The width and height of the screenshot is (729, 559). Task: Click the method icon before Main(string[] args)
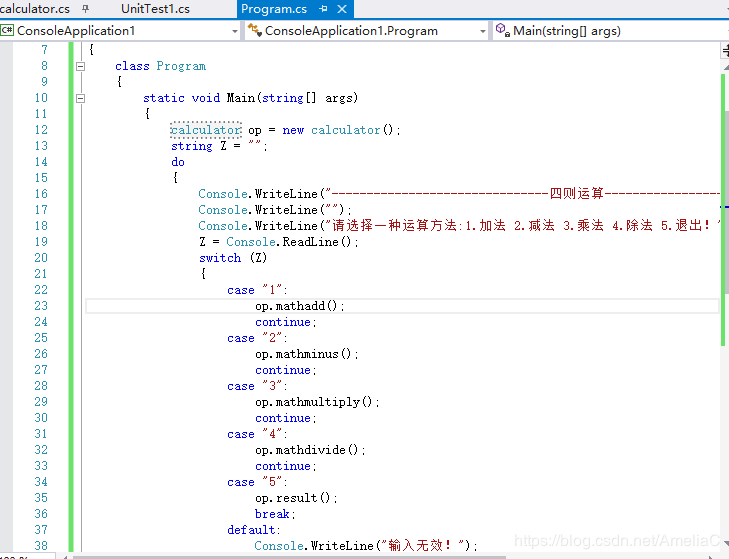(x=502, y=30)
